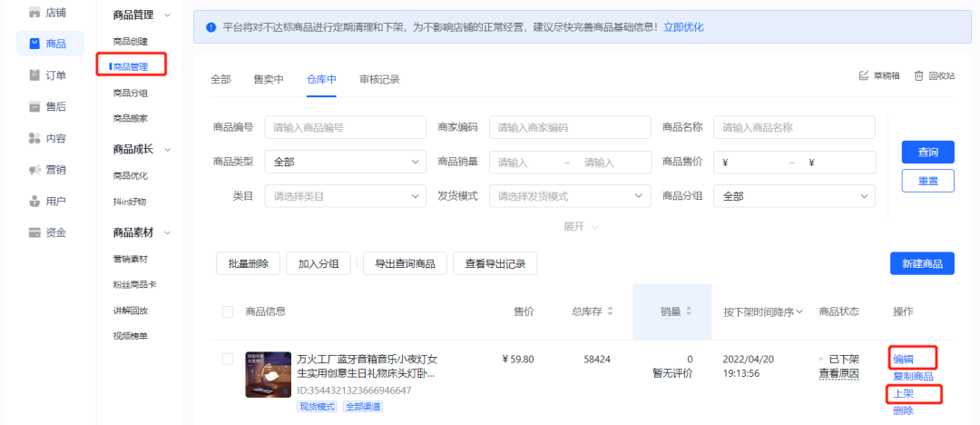Collapse the 商品管理 menu group
The image size is (980, 425).
166,15
